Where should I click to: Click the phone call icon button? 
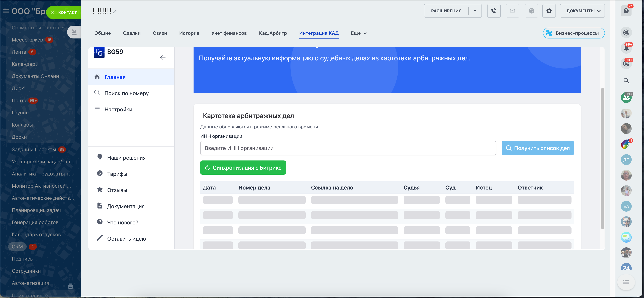(493, 11)
